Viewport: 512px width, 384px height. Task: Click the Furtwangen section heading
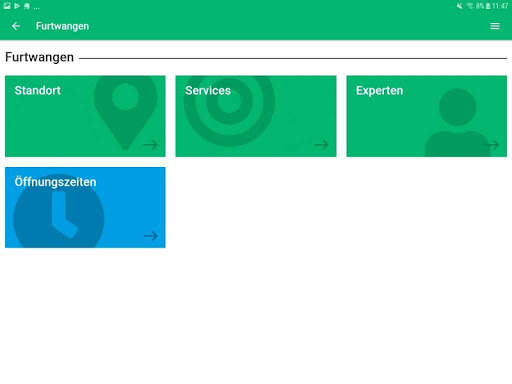39,57
